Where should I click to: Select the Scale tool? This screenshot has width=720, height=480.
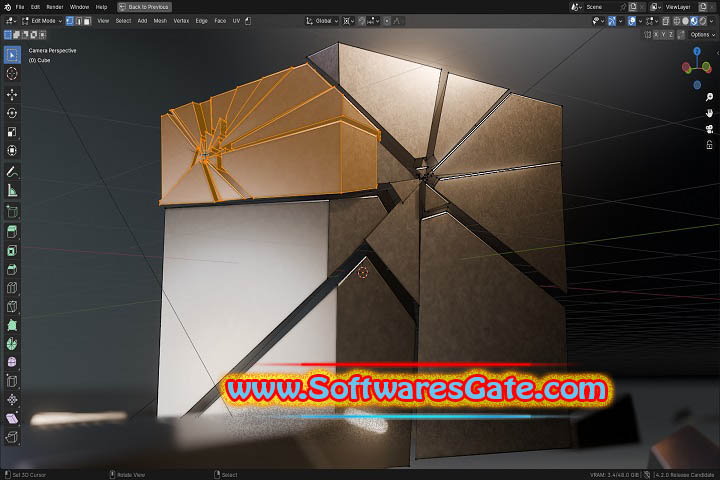[12, 132]
